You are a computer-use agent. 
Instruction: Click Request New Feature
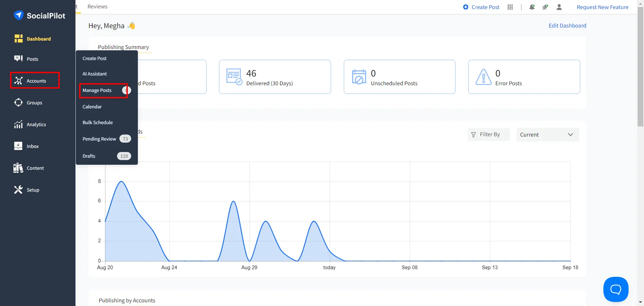(x=602, y=7)
